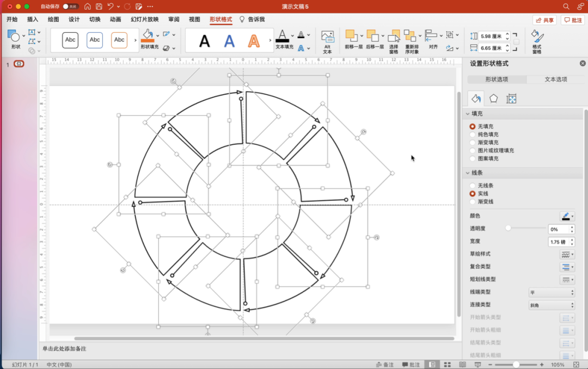Click the save icon in title bar

(99, 7)
